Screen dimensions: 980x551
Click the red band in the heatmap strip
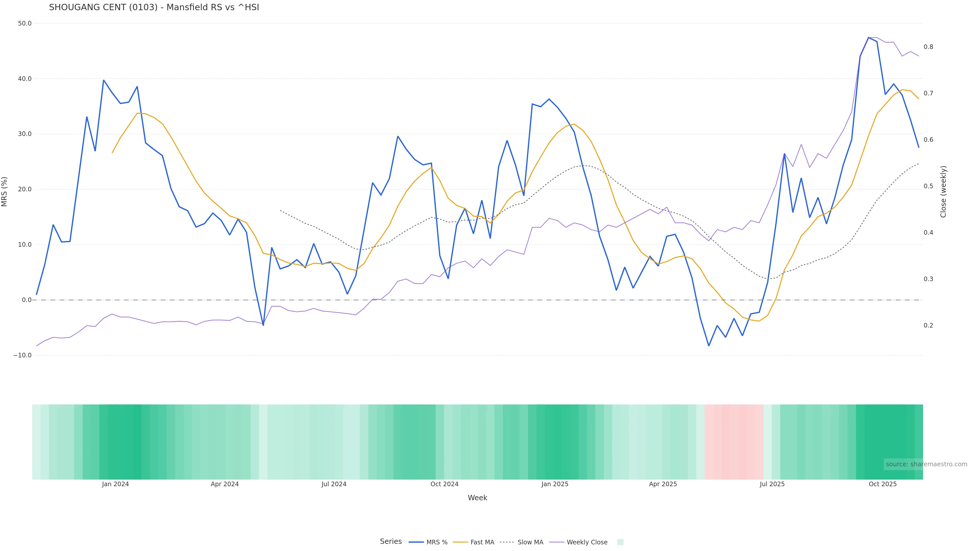[733, 442]
